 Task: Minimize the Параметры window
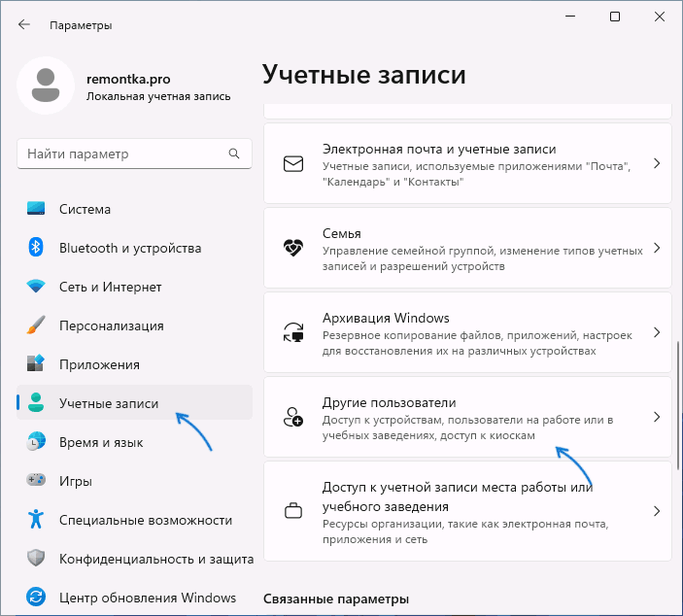570,17
